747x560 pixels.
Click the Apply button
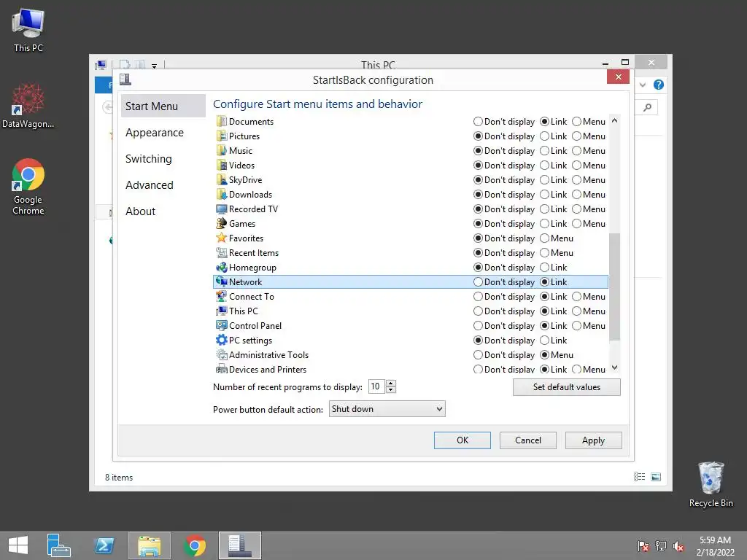[593, 440]
